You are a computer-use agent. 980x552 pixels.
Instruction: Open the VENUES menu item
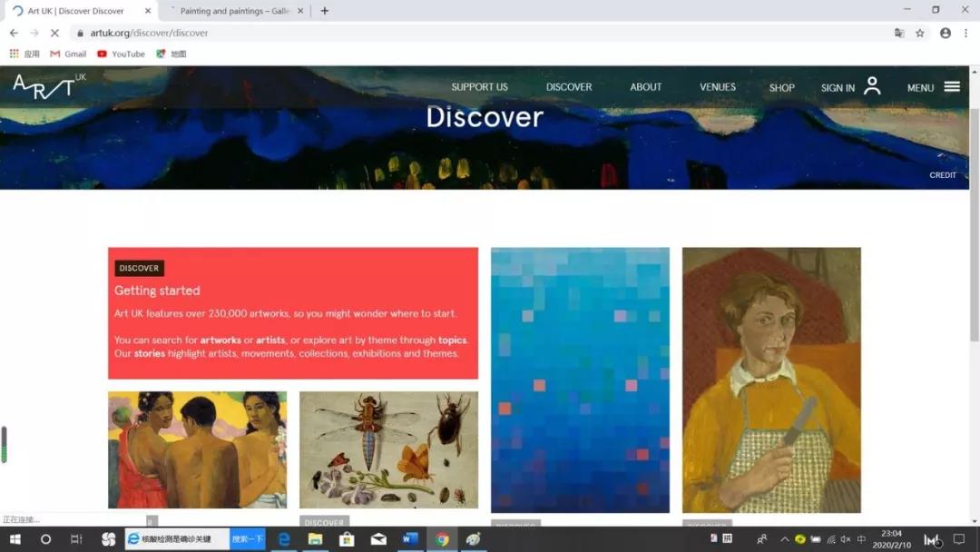717,87
